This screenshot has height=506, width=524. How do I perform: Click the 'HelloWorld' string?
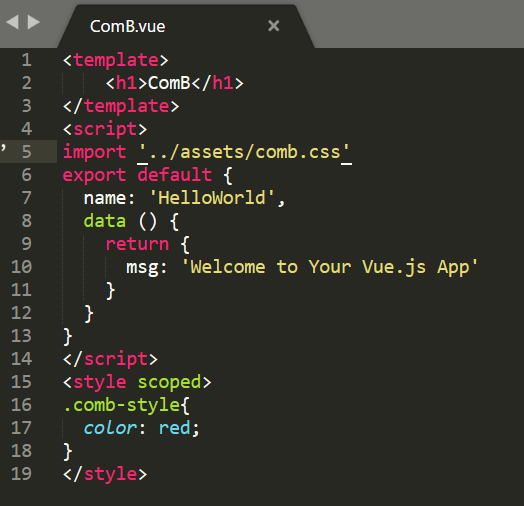click(212, 198)
